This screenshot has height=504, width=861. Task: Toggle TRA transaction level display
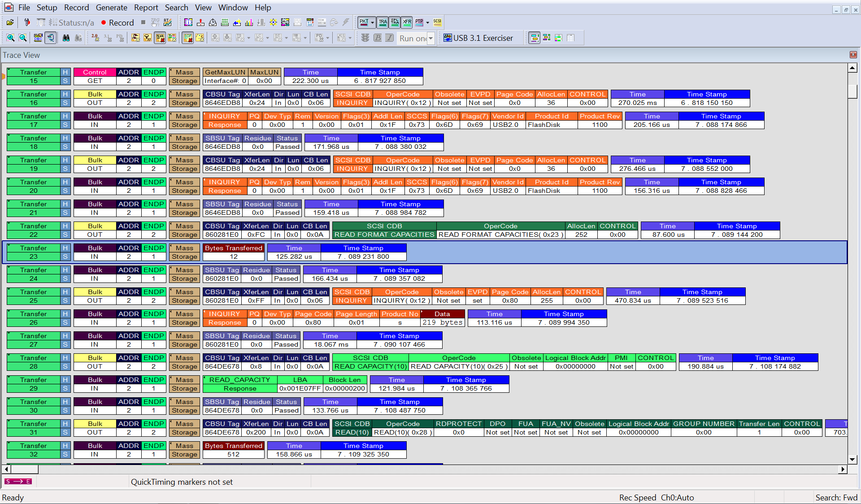tap(383, 22)
